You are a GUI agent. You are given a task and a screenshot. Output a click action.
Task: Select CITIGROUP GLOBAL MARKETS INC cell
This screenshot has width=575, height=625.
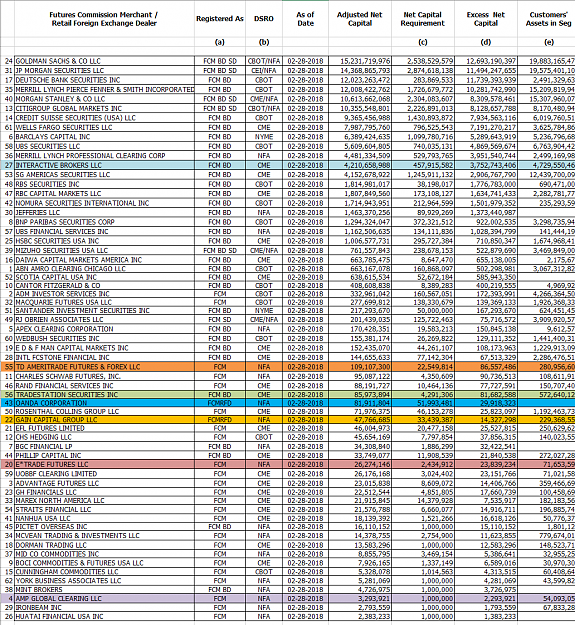tap(104, 108)
